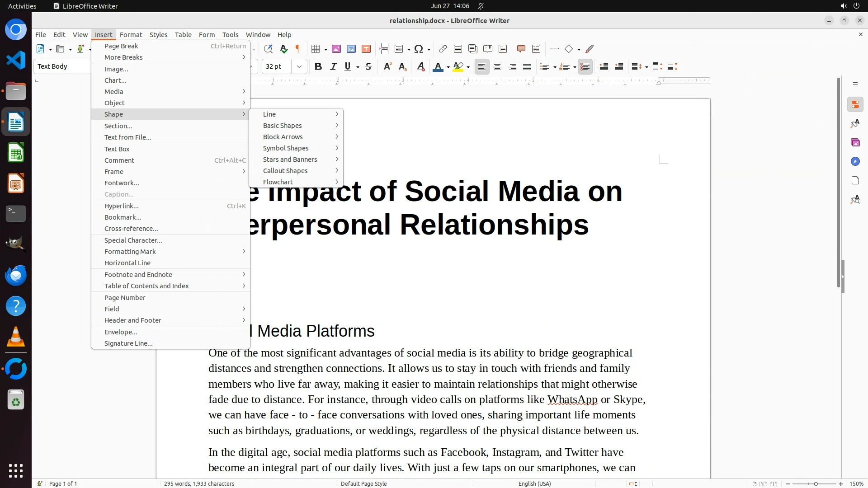The width and height of the screenshot is (868, 488).
Task: Insert image from toolbar icon
Action: [x=336, y=49]
